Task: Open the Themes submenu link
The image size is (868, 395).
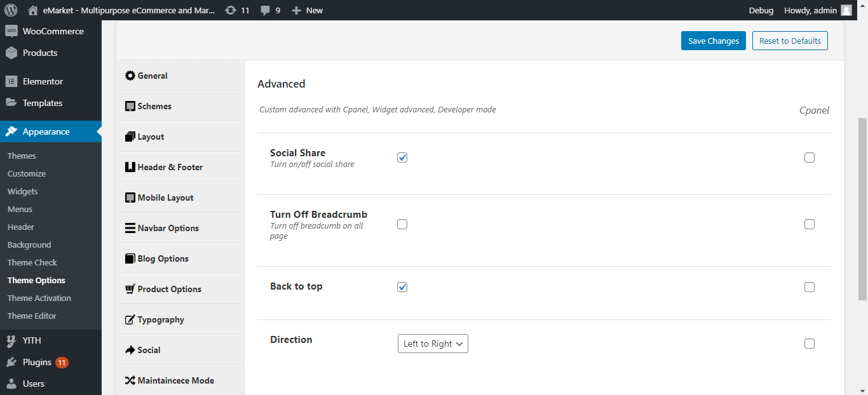Action: pos(22,156)
